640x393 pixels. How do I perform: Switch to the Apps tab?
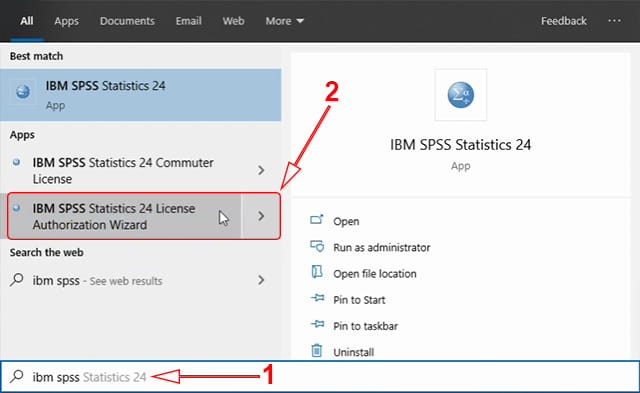pos(67,21)
